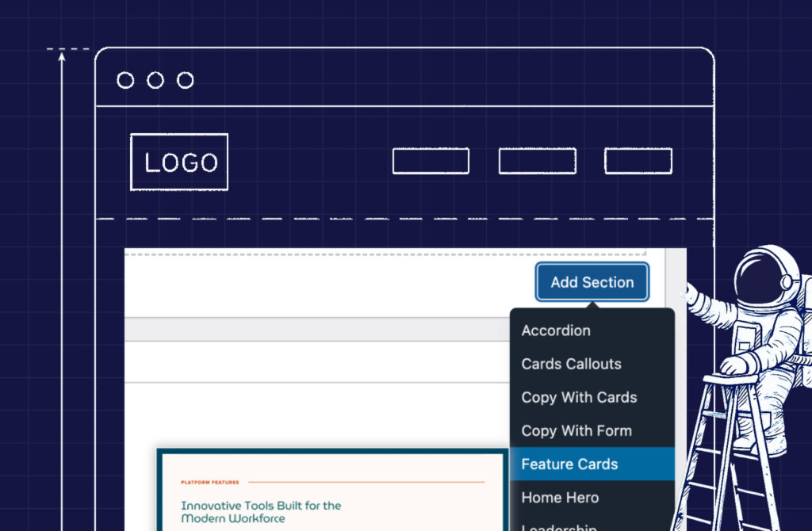The width and height of the screenshot is (812, 531).
Task: Click the first window control circle
Action: tap(125, 80)
